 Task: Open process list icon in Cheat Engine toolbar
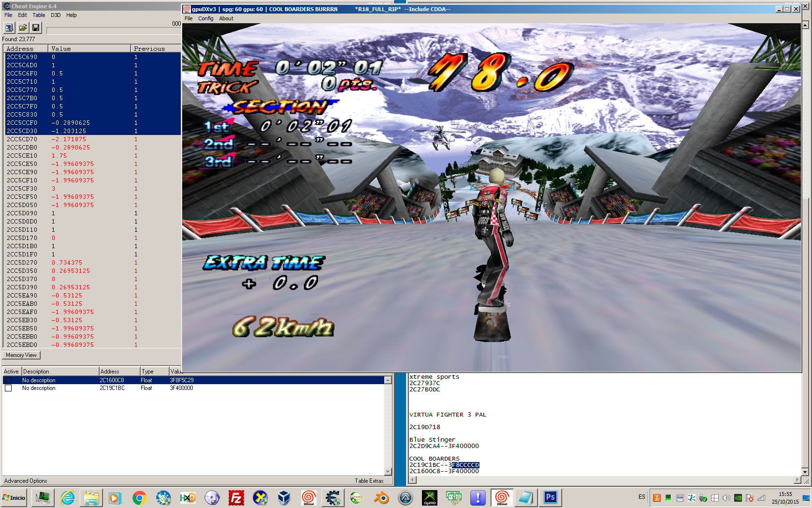coord(9,28)
